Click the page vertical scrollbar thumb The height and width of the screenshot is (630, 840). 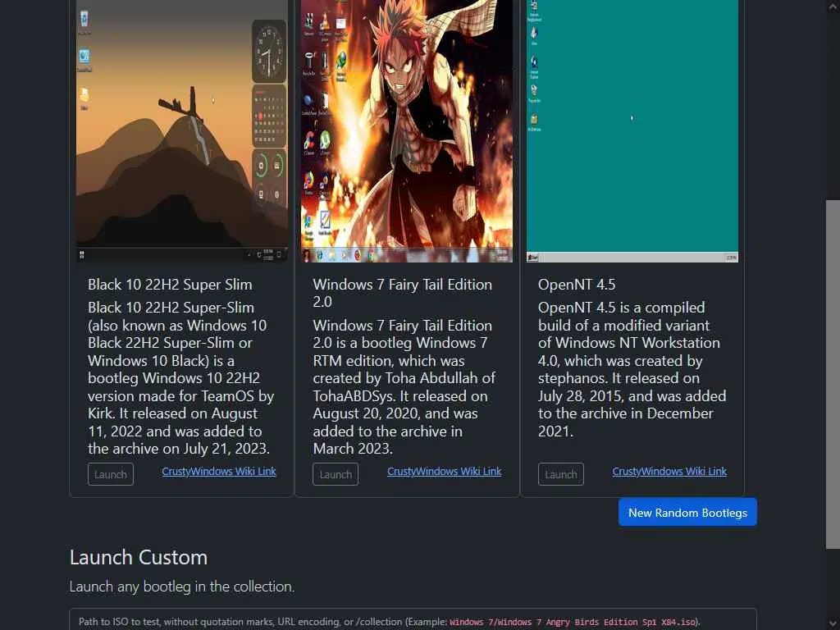(833, 374)
